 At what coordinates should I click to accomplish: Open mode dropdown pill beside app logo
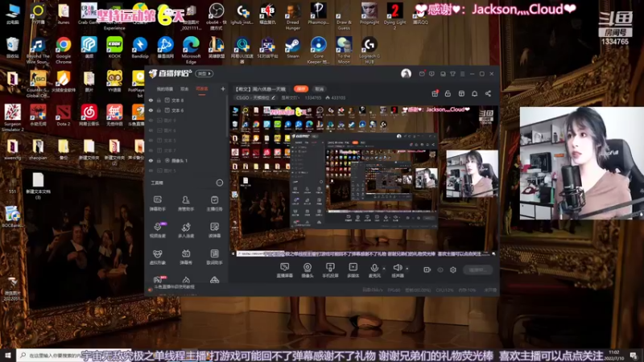204,73
